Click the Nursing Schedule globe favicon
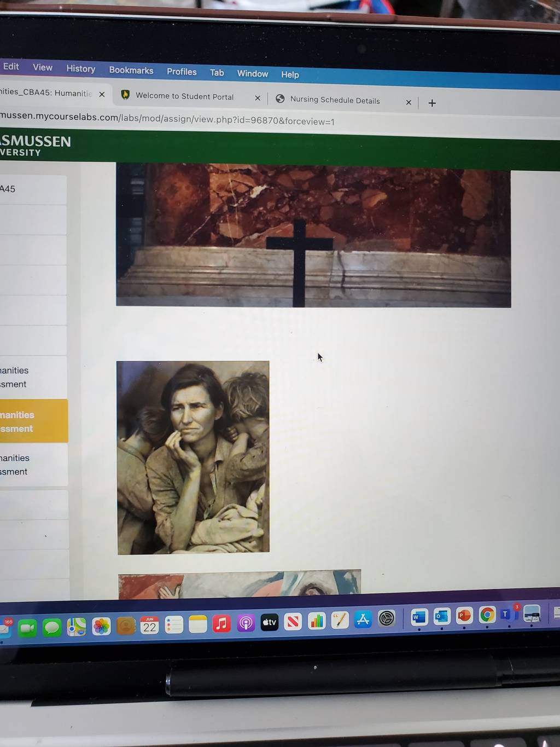The image size is (560, 747). [280, 99]
